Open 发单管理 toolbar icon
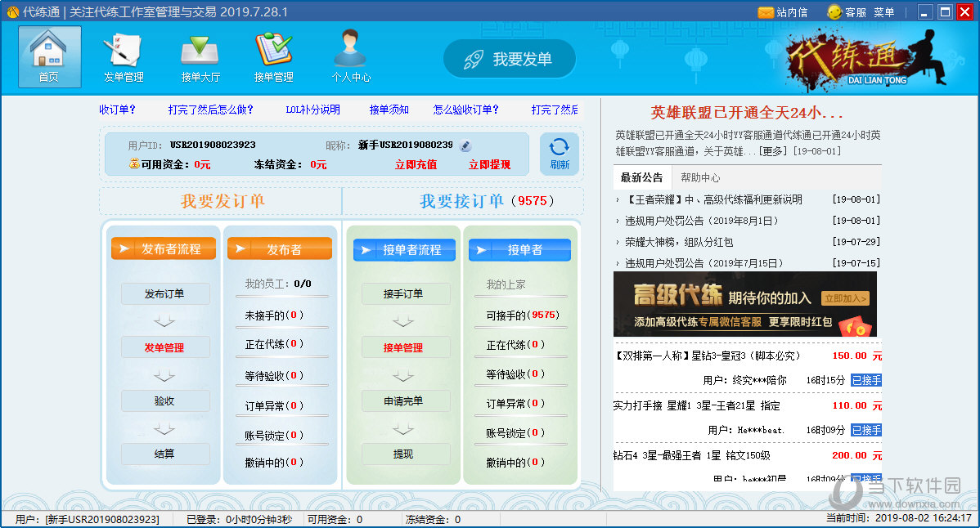The image size is (980, 528). 124,56
